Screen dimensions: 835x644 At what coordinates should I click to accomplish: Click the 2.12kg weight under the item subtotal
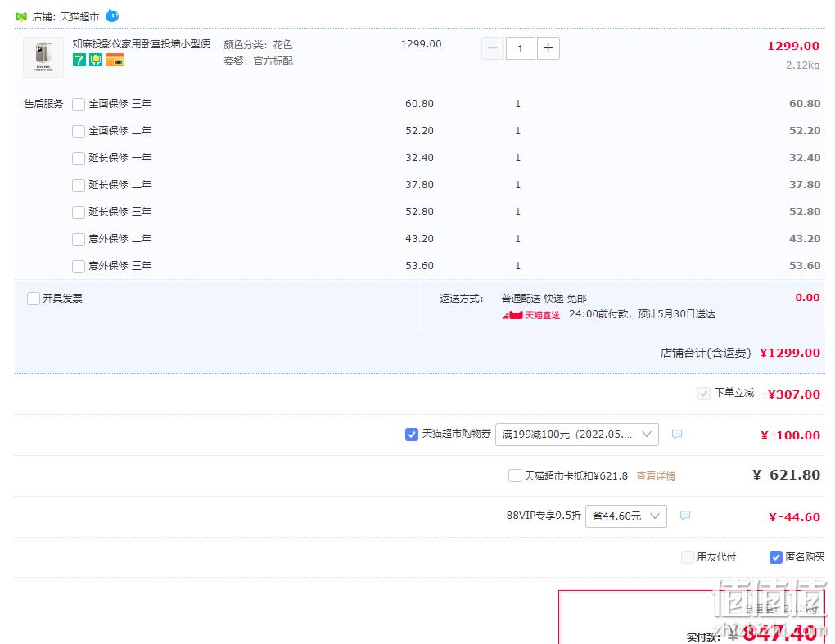tap(802, 65)
